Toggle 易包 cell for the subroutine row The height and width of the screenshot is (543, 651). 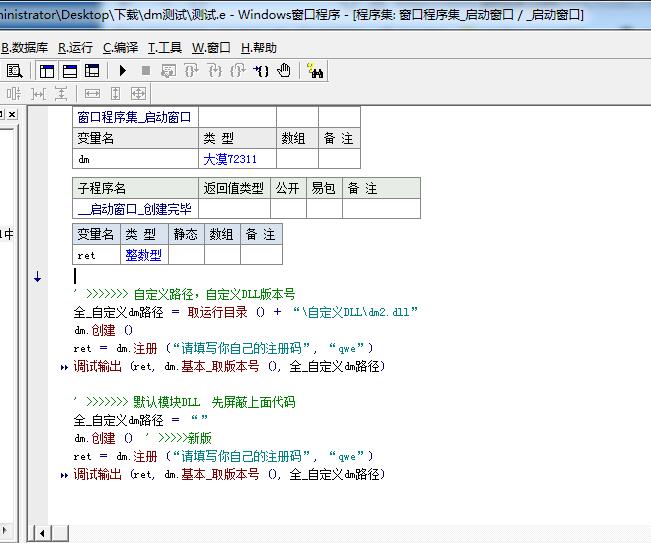(323, 209)
